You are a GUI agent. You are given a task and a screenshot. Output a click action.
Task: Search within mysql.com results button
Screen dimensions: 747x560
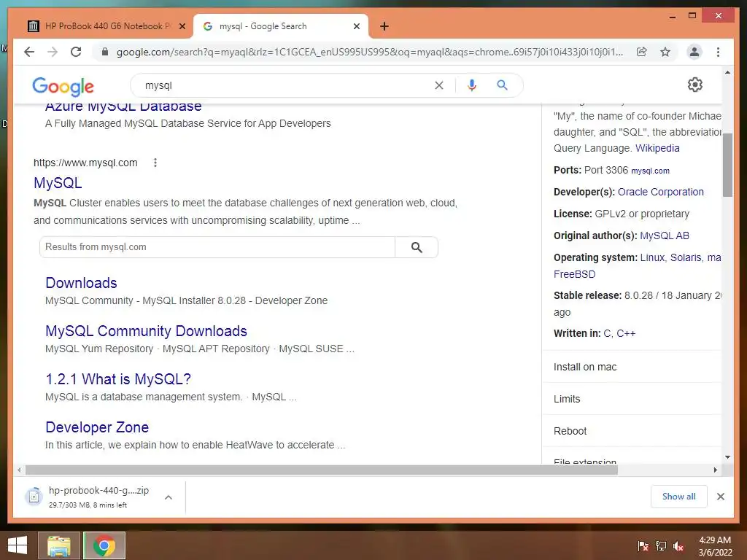[x=417, y=247]
